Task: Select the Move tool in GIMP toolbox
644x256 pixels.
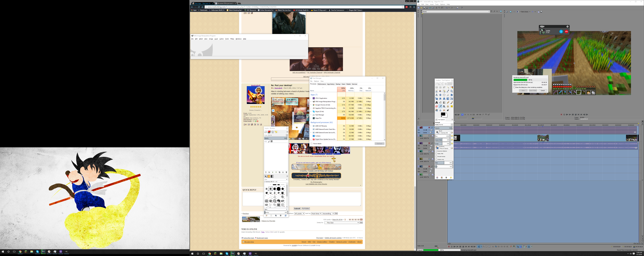Action: click(440, 95)
